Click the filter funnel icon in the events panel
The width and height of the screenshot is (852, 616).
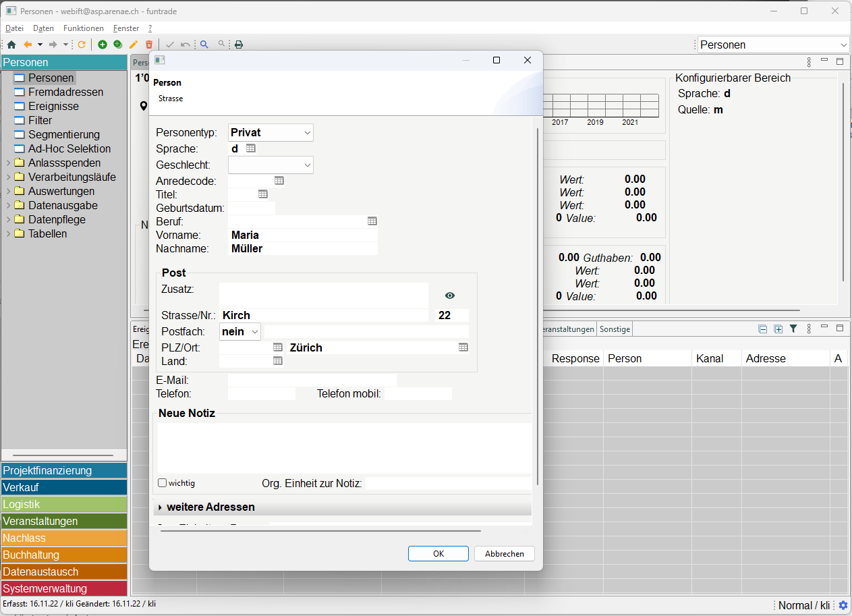[793, 329]
